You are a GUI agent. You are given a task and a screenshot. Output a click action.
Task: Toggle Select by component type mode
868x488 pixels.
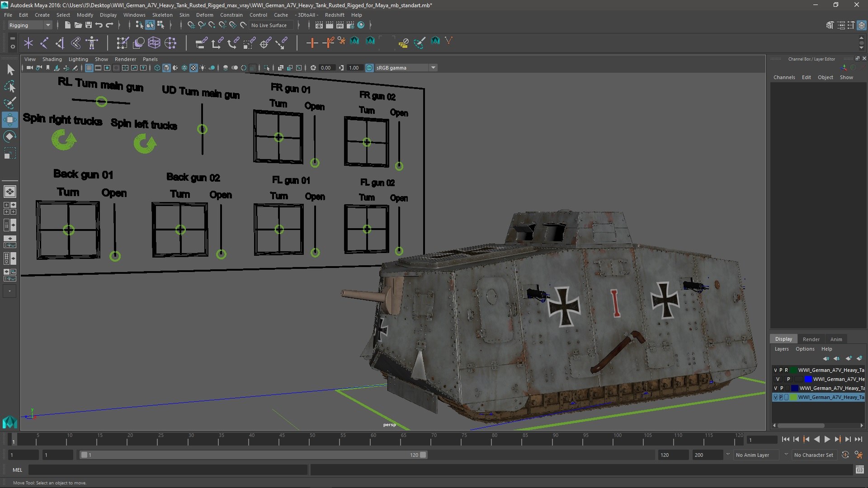[160, 25]
